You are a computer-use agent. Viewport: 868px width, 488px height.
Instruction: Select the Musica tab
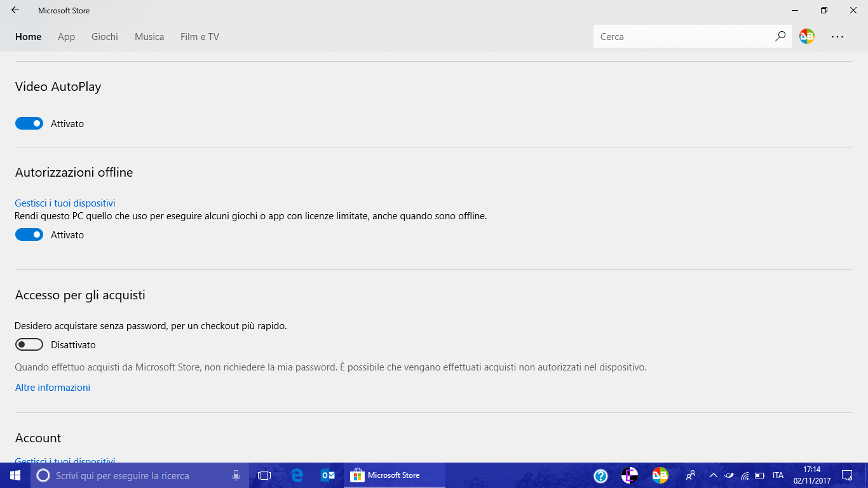pos(149,37)
